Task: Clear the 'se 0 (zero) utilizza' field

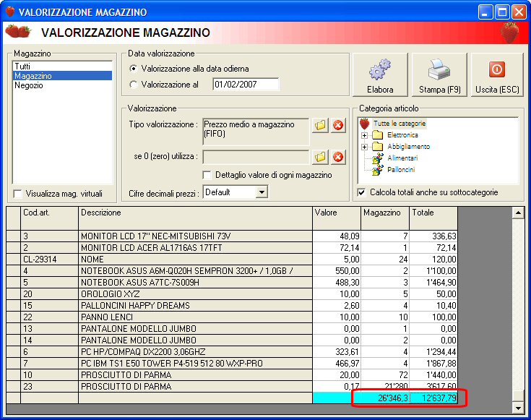Action: 338,157
